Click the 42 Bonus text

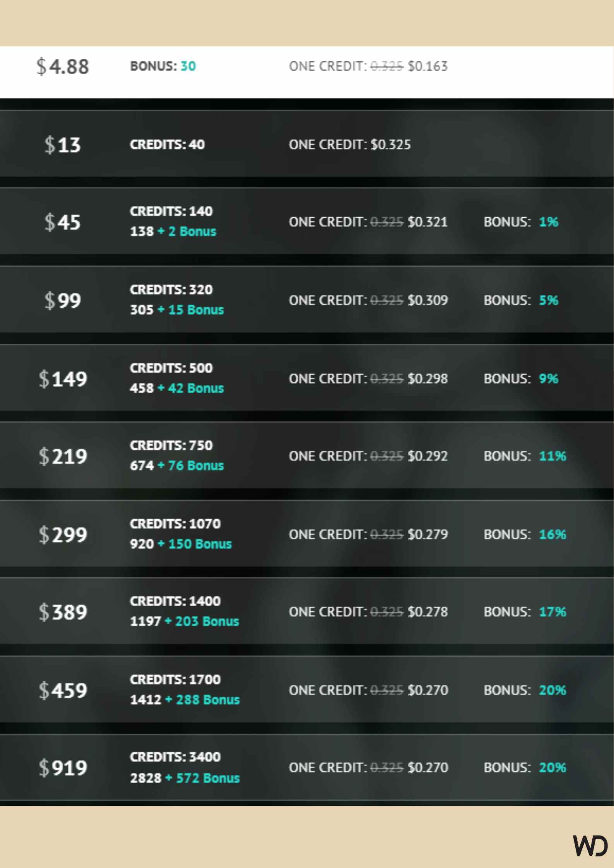[196, 388]
